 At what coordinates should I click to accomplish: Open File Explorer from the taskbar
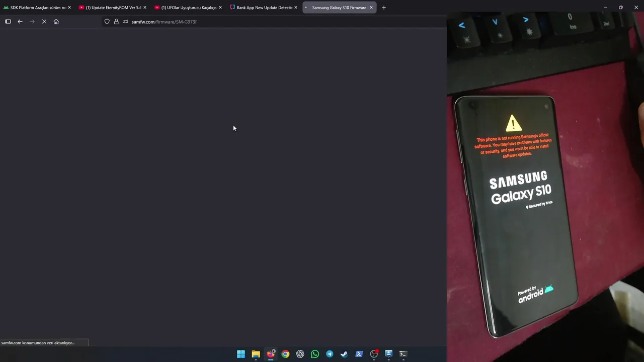(256, 354)
